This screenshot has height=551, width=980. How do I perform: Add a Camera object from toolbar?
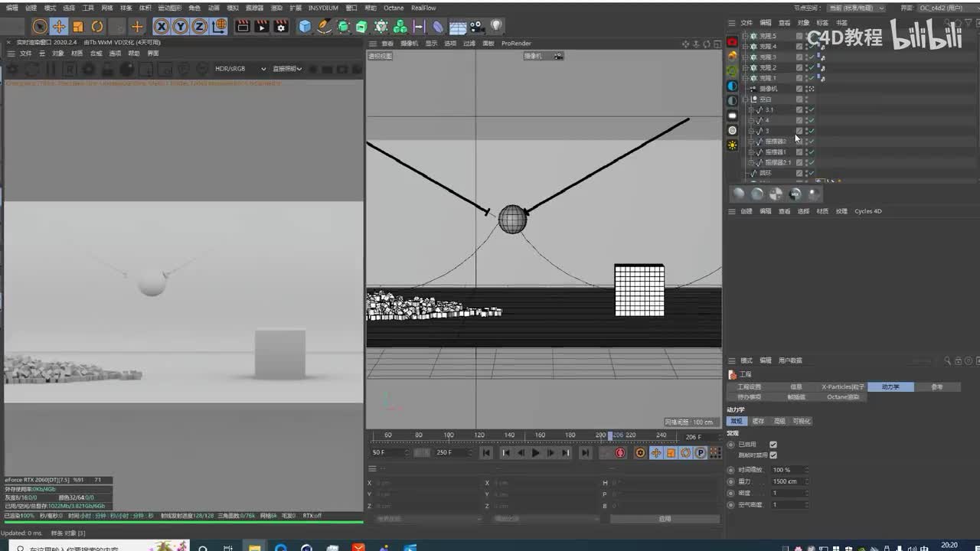coord(477,27)
